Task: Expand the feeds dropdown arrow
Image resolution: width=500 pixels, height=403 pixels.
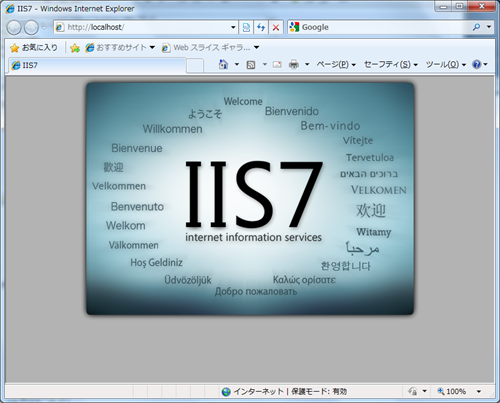Action: tap(265, 64)
